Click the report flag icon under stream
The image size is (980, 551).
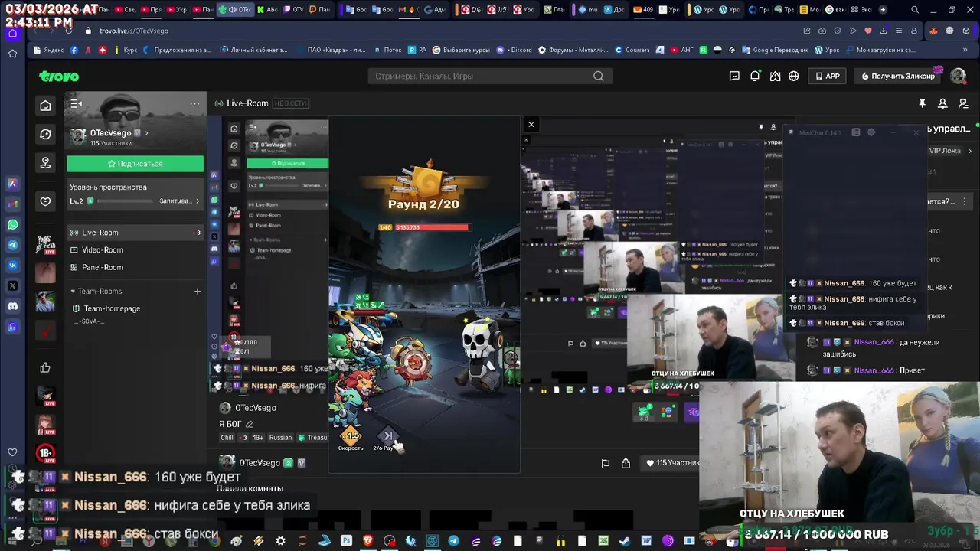606,463
